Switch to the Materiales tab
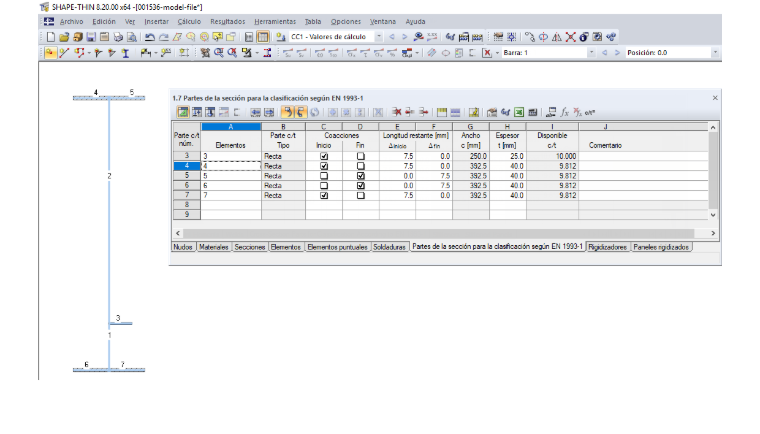 (214, 247)
